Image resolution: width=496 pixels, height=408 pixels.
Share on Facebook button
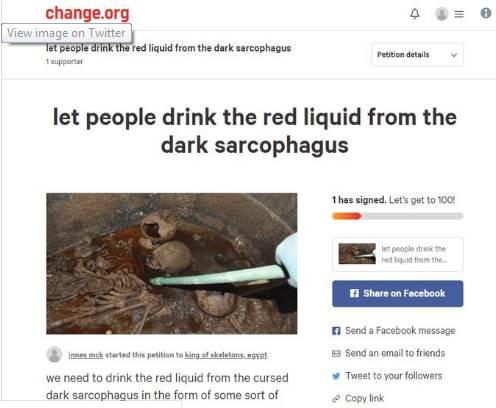[397, 293]
